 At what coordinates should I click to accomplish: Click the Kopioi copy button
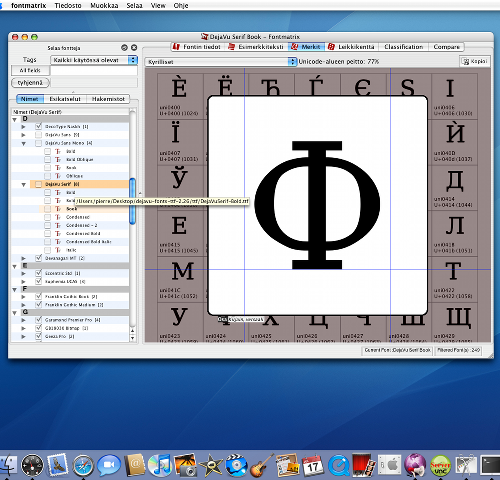(475, 61)
